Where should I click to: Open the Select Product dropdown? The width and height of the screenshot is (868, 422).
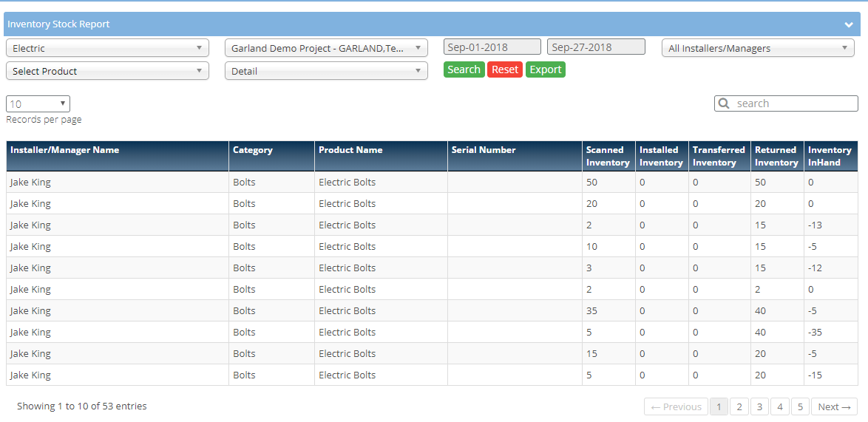[x=107, y=71]
